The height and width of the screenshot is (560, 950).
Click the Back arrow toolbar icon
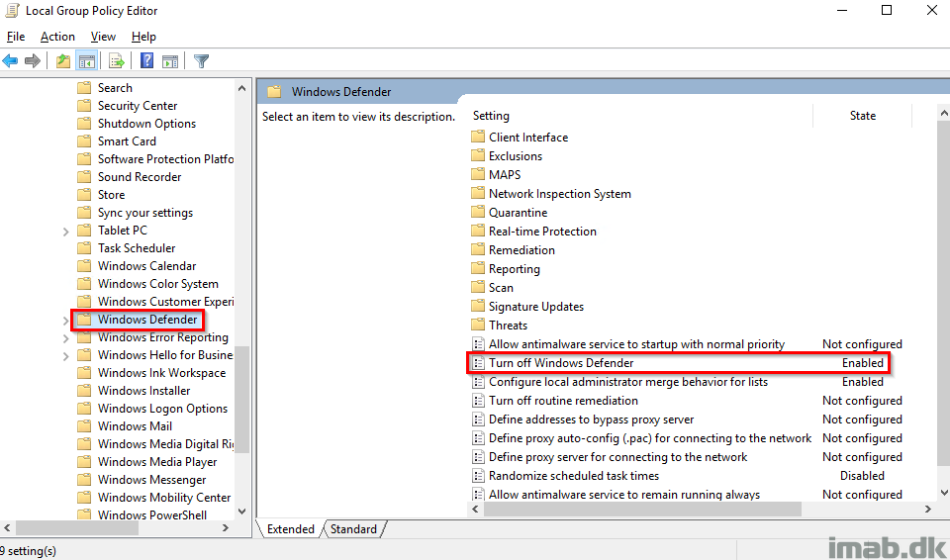10,60
